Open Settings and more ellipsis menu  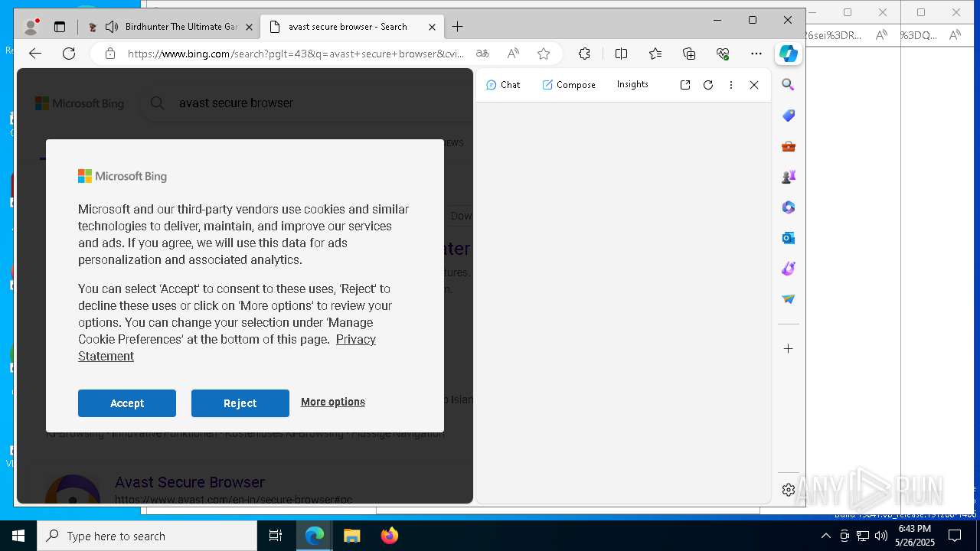point(756,54)
